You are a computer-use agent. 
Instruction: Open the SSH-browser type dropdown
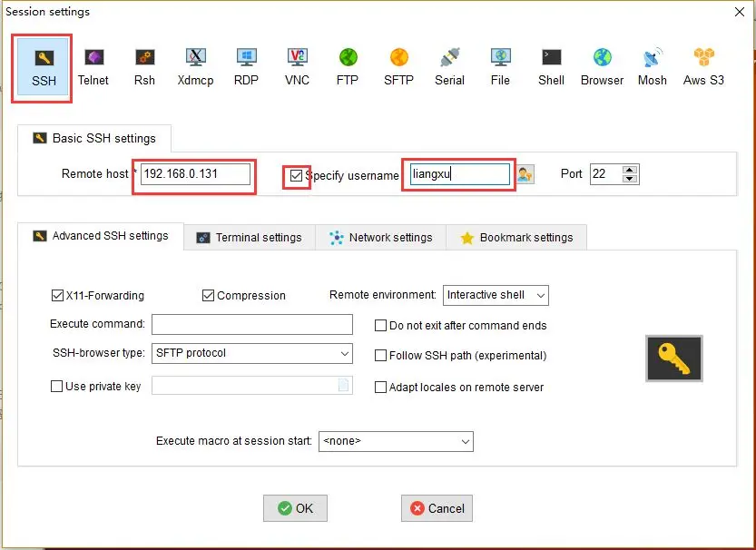(252, 353)
